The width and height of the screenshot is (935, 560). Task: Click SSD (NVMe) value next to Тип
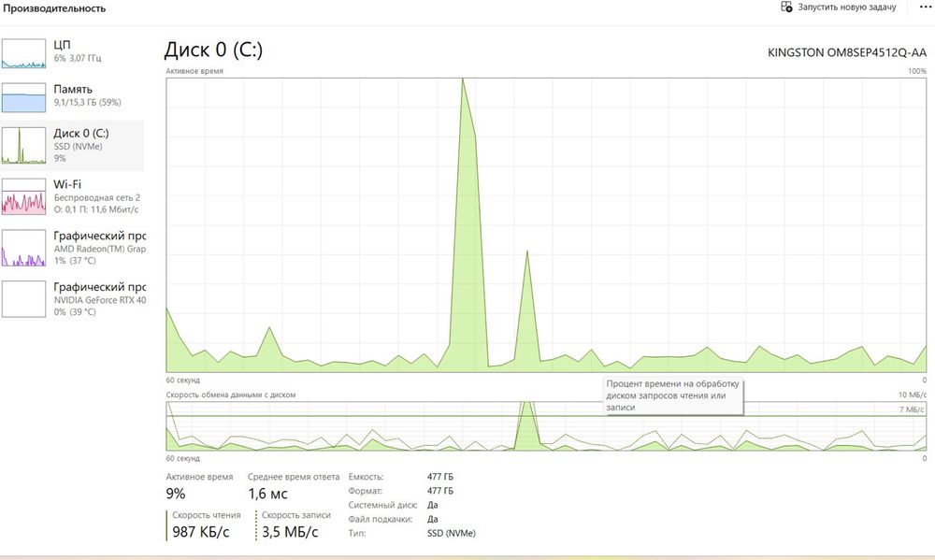(452, 533)
